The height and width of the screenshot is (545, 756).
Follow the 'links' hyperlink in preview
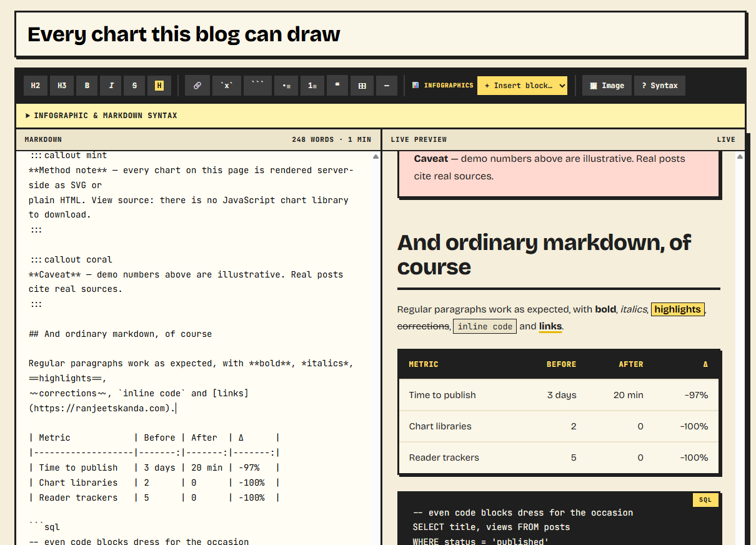[550, 326]
